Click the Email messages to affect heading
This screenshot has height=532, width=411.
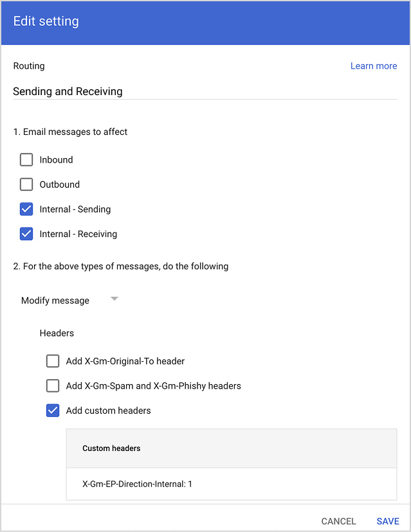(70, 132)
